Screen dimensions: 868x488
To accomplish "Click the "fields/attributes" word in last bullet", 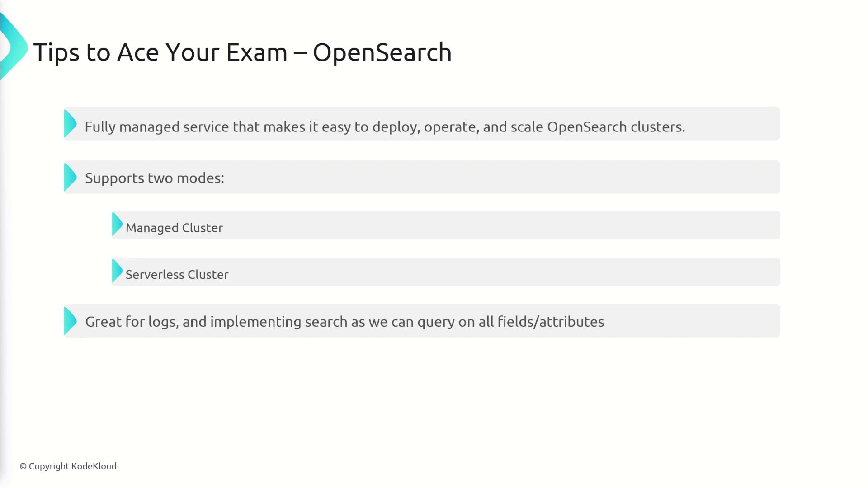I will coord(551,322).
